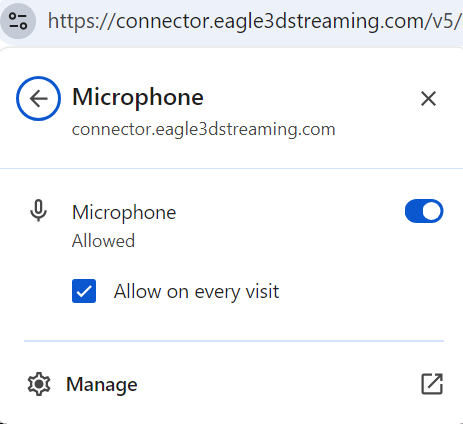Uncheck the Allow on every visit checkbox
The width and height of the screenshot is (463, 424).
(x=84, y=291)
